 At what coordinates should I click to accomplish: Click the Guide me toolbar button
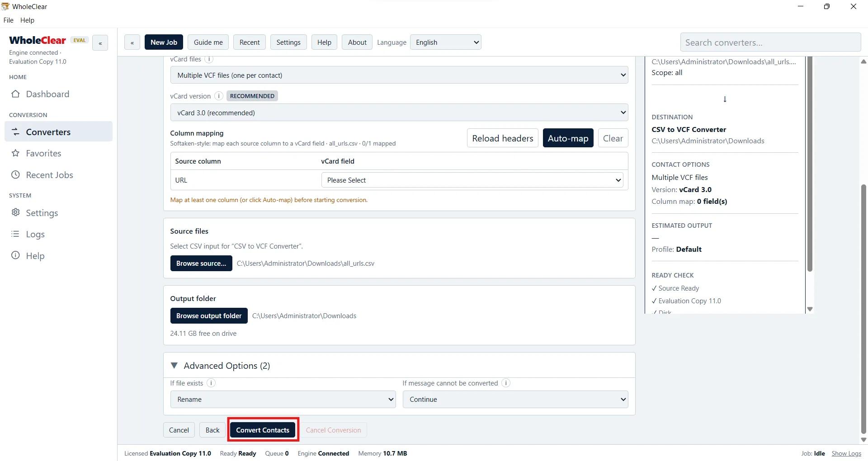pyautogui.click(x=208, y=42)
